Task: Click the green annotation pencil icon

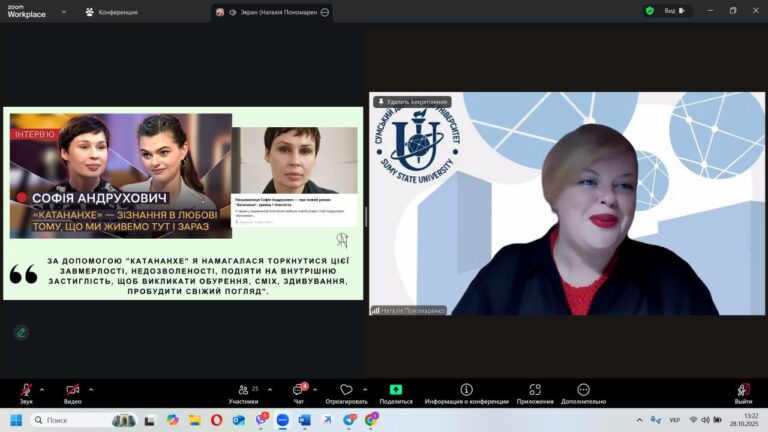Action: (x=20, y=332)
